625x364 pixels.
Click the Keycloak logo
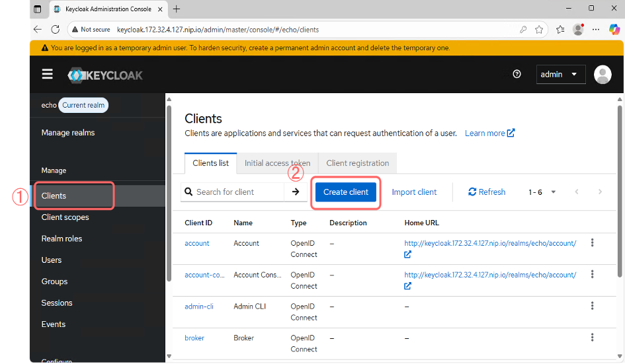coord(105,75)
